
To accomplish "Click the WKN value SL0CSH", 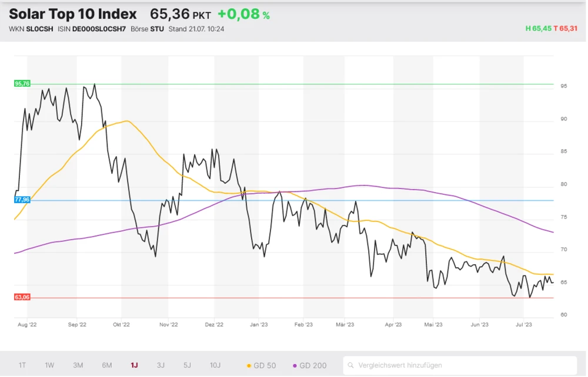I will 40,29.
